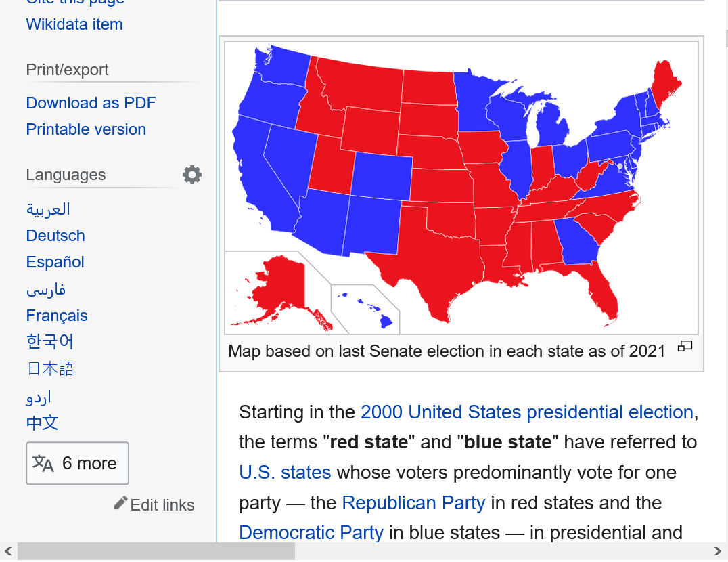Click the left arrow of horizontal scrollbar
728x562 pixels.
pos(8,551)
